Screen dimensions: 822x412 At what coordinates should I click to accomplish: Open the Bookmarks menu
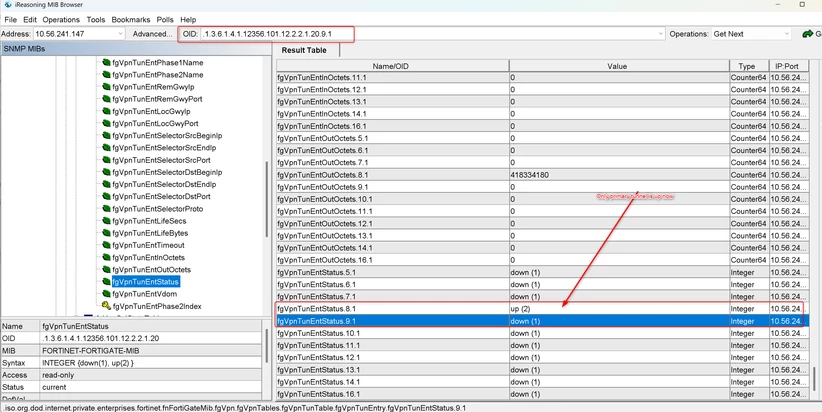click(131, 20)
